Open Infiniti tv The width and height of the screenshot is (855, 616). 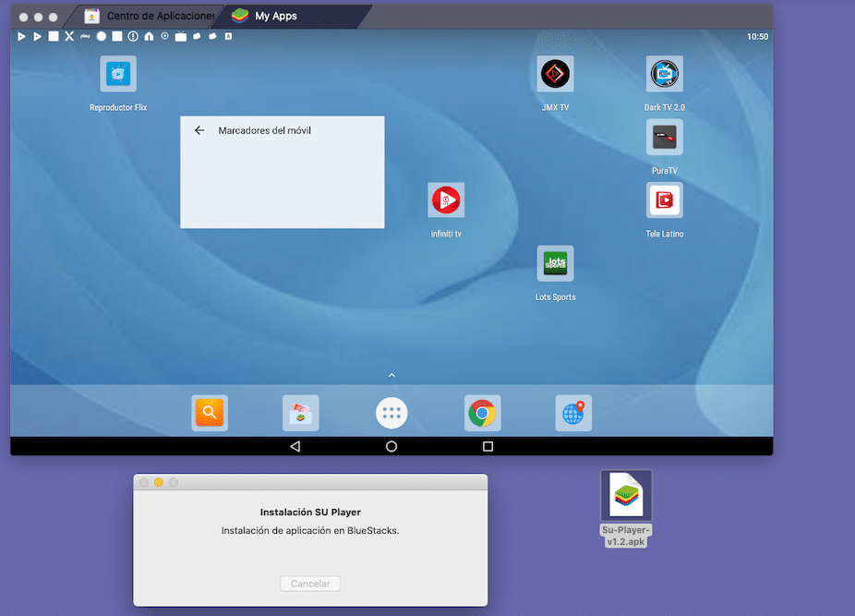pos(445,199)
